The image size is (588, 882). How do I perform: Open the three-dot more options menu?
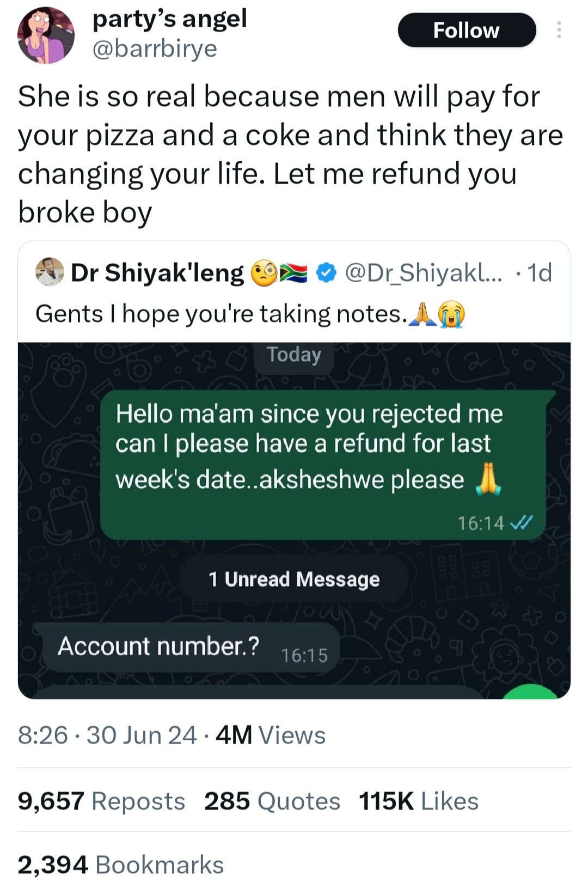[559, 30]
